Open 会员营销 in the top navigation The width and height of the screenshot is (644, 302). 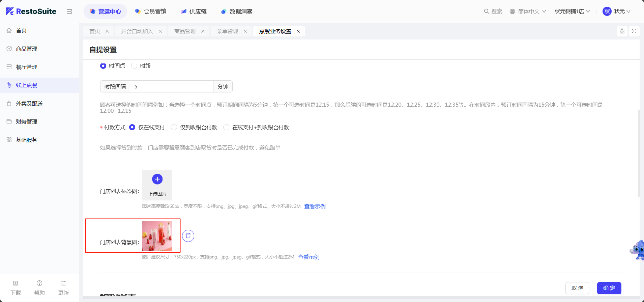tap(150, 11)
